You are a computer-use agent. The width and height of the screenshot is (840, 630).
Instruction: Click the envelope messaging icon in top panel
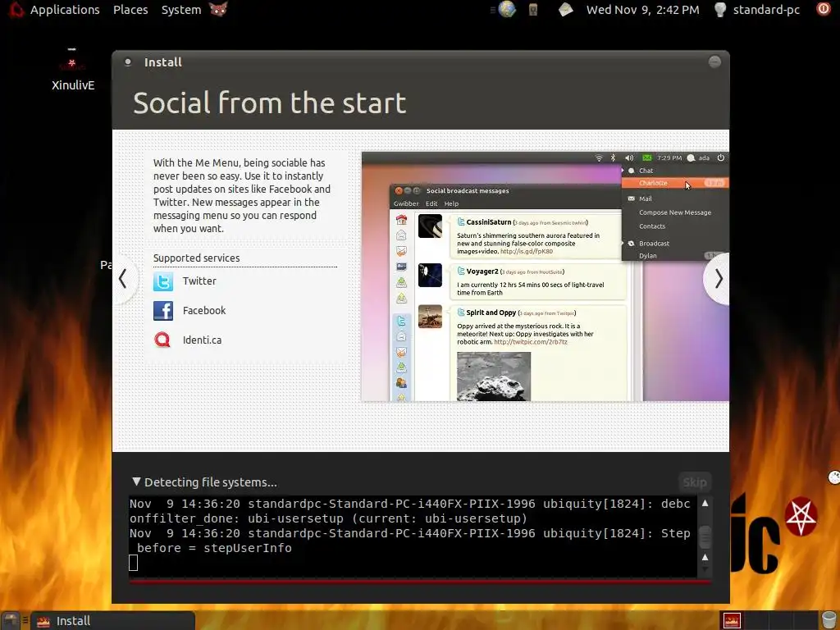565,10
